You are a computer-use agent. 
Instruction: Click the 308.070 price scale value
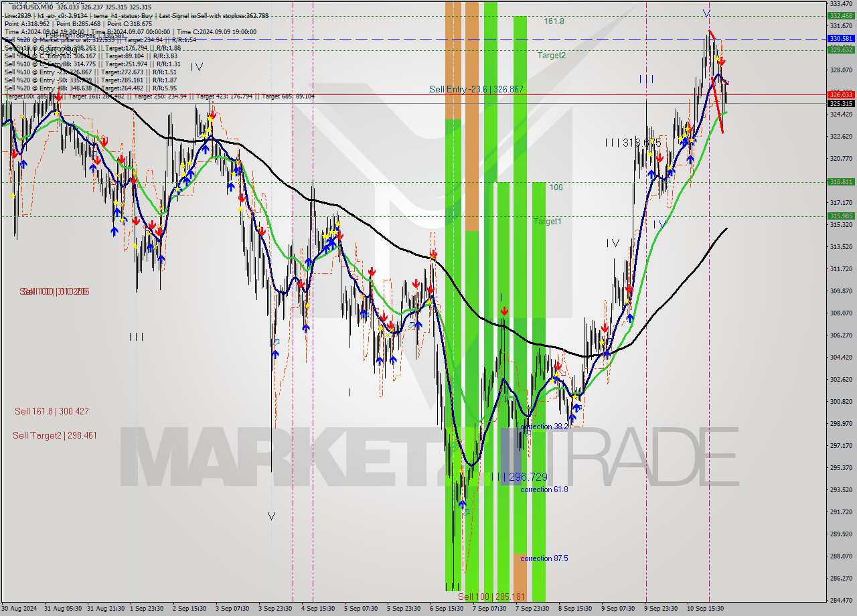click(841, 313)
